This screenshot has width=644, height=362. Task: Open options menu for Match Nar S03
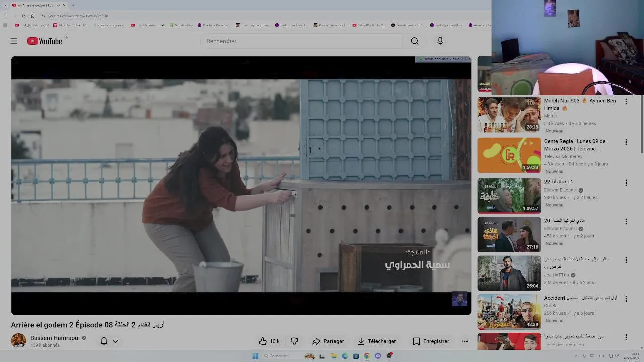tap(626, 101)
